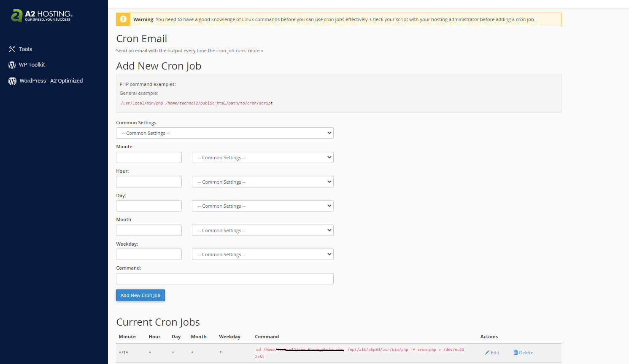Follow the Cron Email more link
Screen dimensions: 629x364
tap(255, 51)
